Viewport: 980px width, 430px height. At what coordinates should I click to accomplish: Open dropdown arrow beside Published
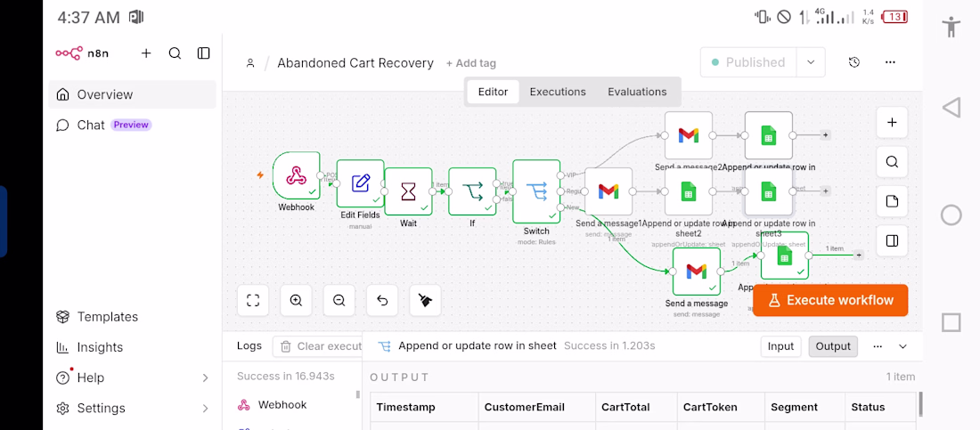point(812,62)
